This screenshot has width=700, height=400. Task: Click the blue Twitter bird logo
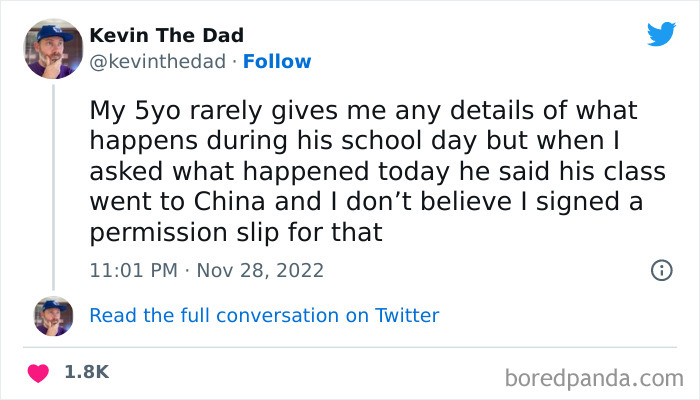661,35
